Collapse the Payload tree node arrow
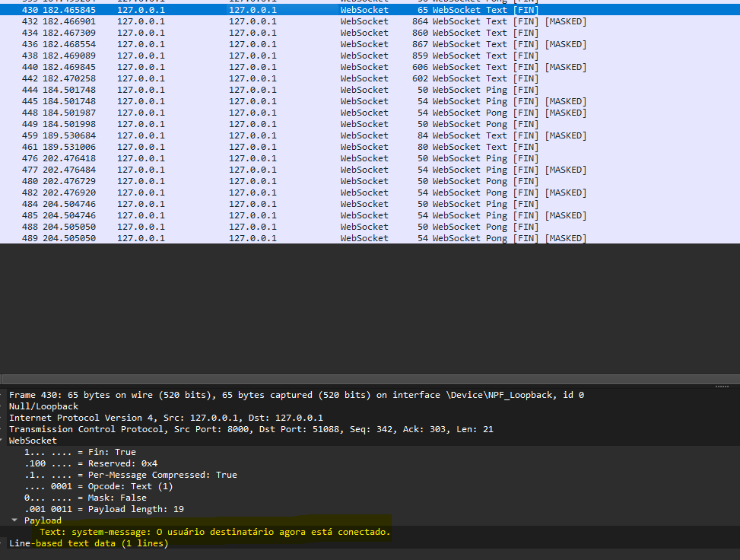Viewport: 740px width, 560px height. pyautogui.click(x=15, y=521)
